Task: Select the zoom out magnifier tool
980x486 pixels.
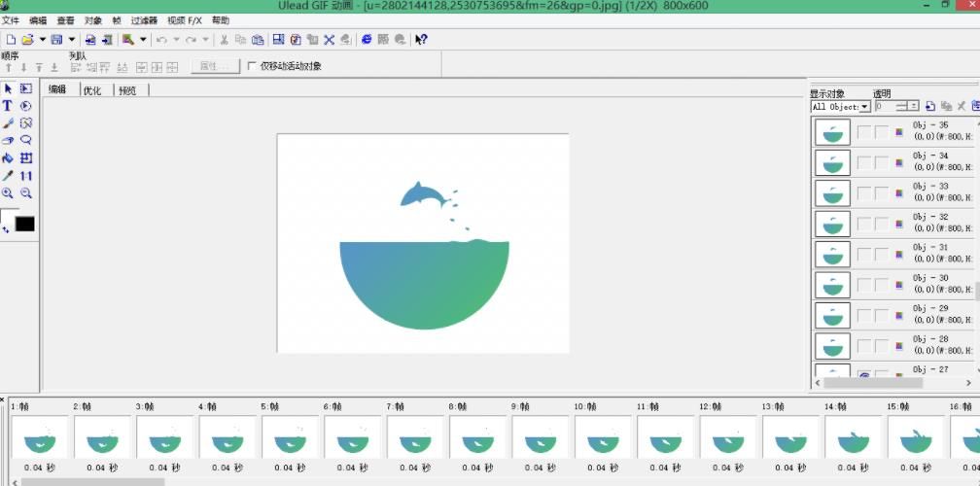Action: [25, 193]
